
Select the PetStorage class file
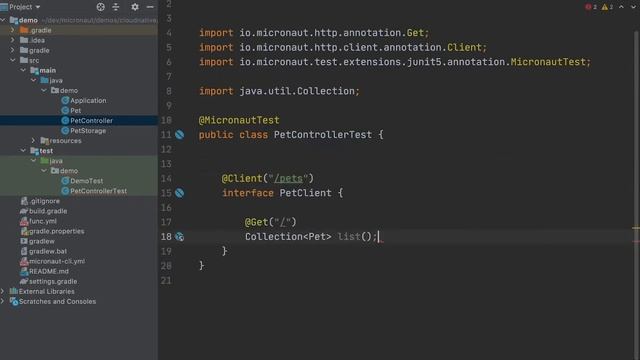[84, 131]
